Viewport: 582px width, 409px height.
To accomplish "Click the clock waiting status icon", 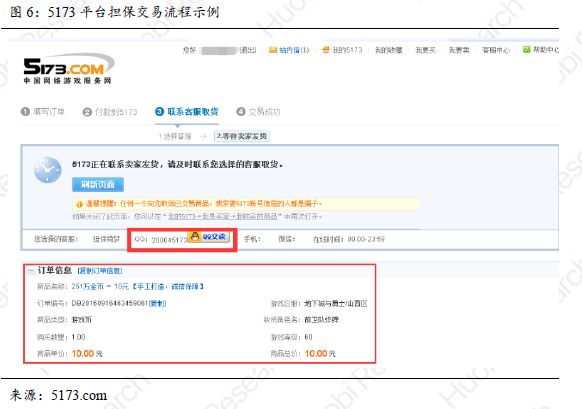I will [x=48, y=170].
